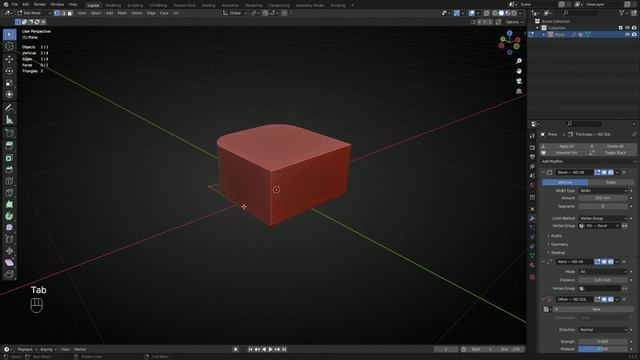Select the Rotate tool
640x360 pixels.
9,71
